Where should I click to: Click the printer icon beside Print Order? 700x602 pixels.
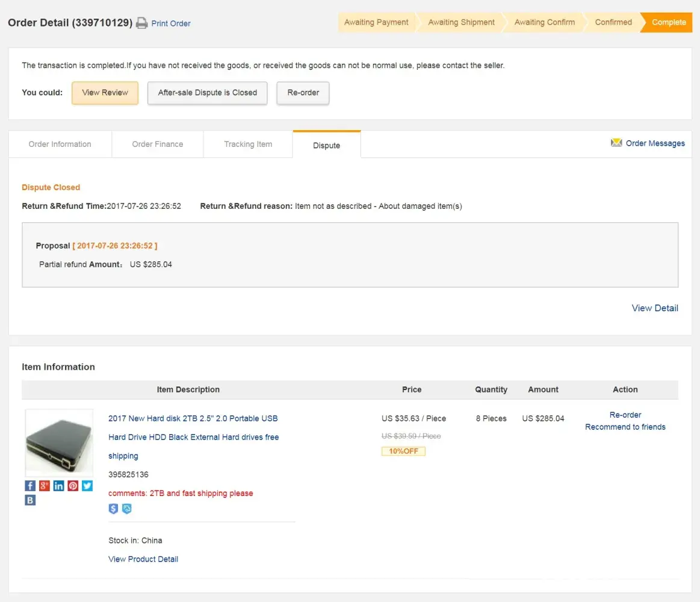click(141, 23)
